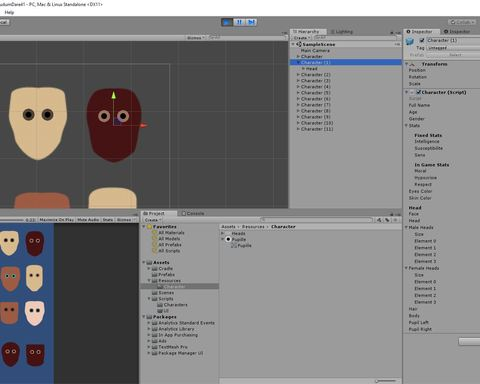This screenshot has width=480, height=384.
Task: Open the Tag dropdown showing Untagged
Action: 453,48
